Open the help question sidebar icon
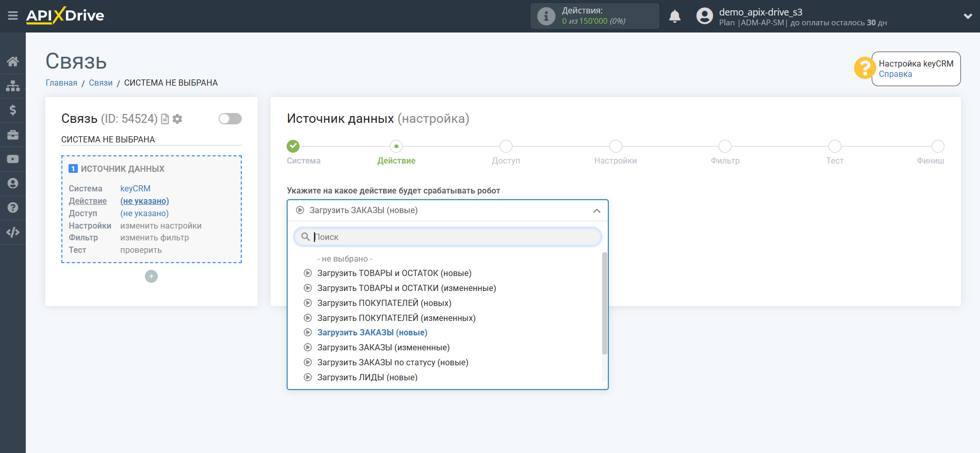Screen dimensions: 980x453 click(x=13, y=207)
